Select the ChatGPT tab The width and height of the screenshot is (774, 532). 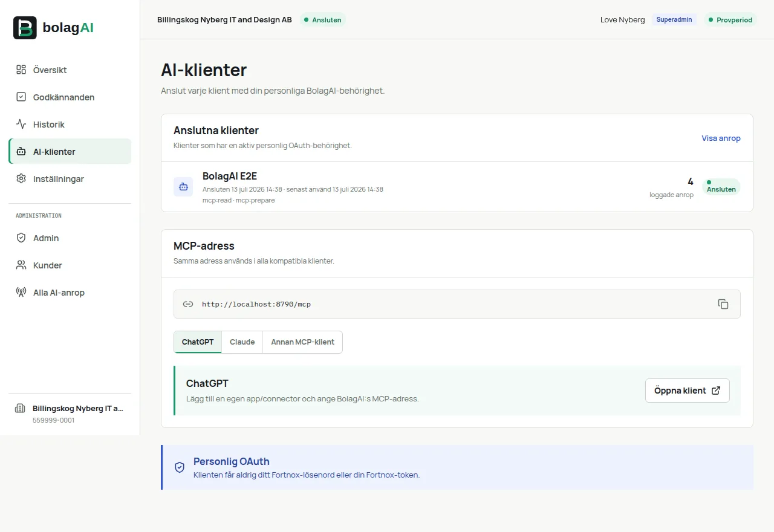pos(198,342)
